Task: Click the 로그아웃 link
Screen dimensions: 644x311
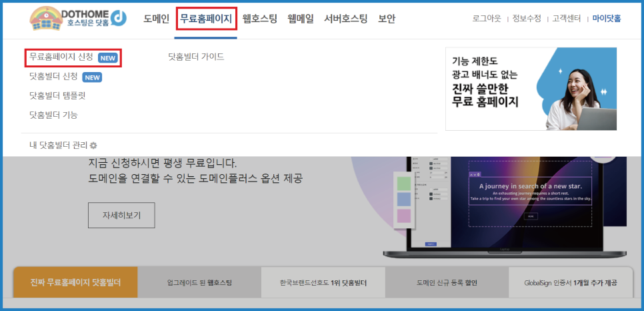Action: (x=487, y=19)
